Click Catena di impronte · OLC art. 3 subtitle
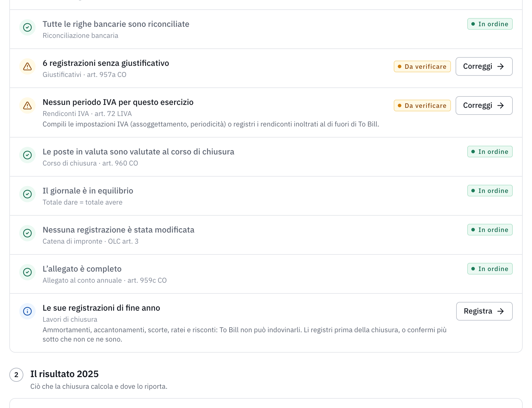The image size is (532, 408). point(90,241)
